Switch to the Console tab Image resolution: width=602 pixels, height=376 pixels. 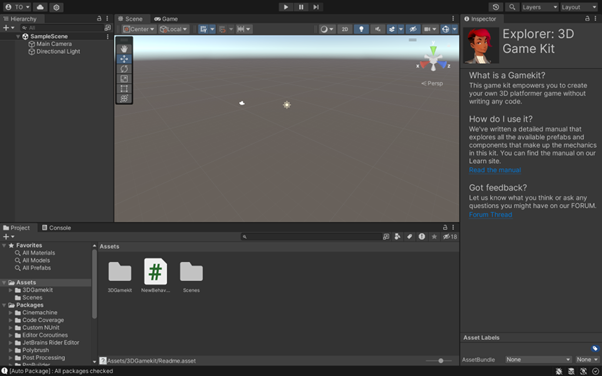[x=56, y=228]
